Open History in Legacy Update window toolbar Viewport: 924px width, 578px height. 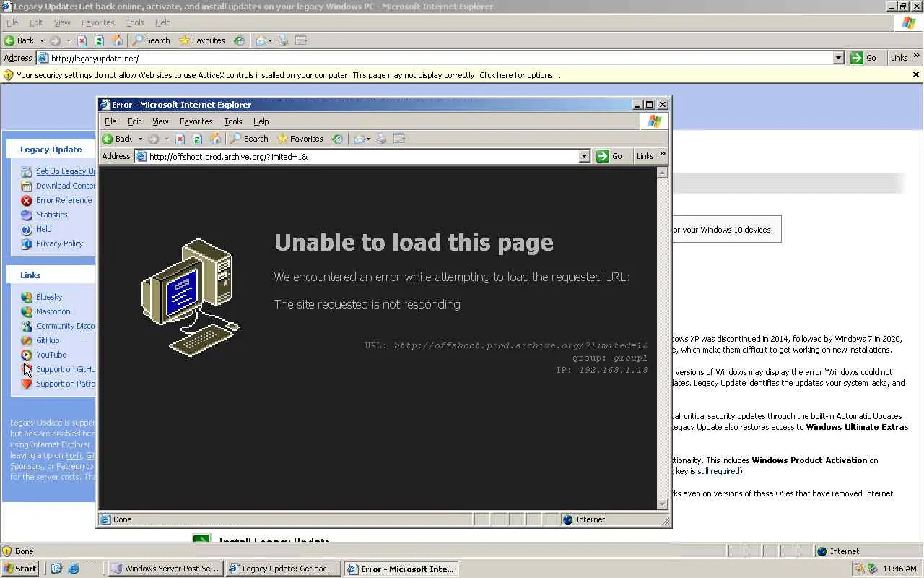[x=239, y=40]
